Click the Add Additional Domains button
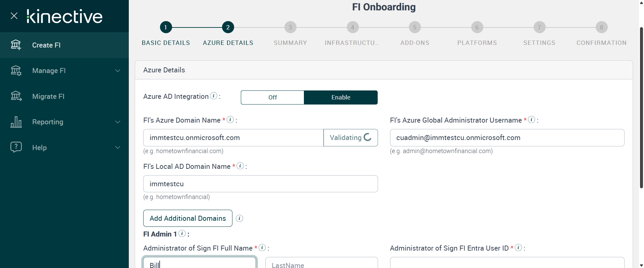The height and width of the screenshot is (268, 644). point(188,218)
